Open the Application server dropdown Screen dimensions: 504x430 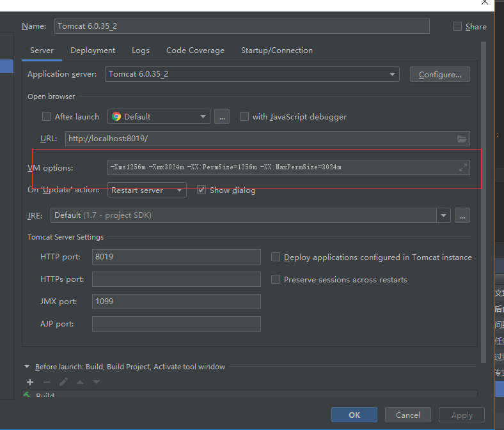coord(252,74)
